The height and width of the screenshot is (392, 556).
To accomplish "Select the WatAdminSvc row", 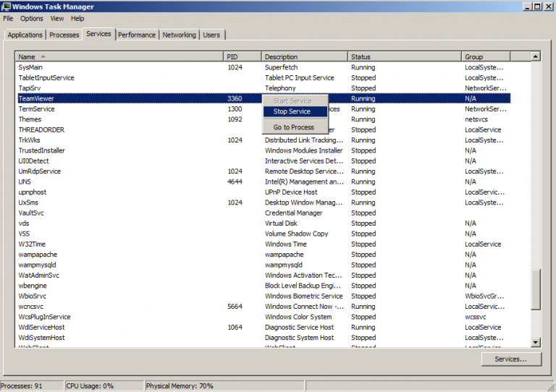I will pyautogui.click(x=264, y=275).
